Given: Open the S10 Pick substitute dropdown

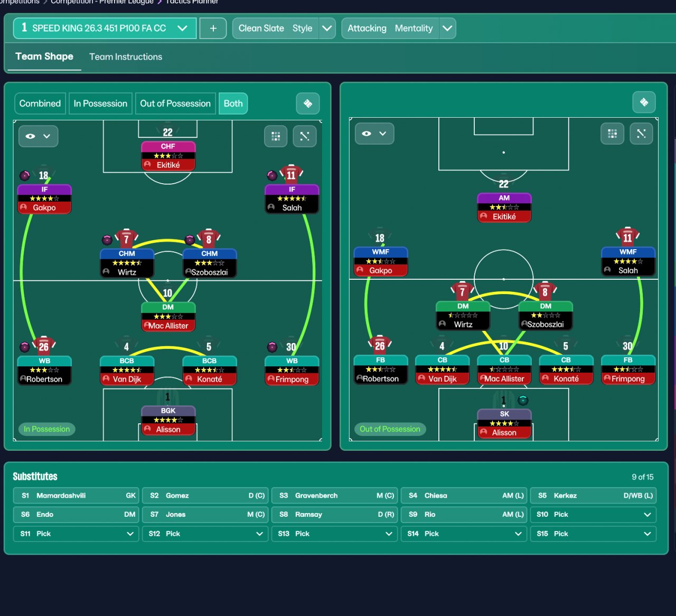Looking at the screenshot, I should (x=593, y=515).
